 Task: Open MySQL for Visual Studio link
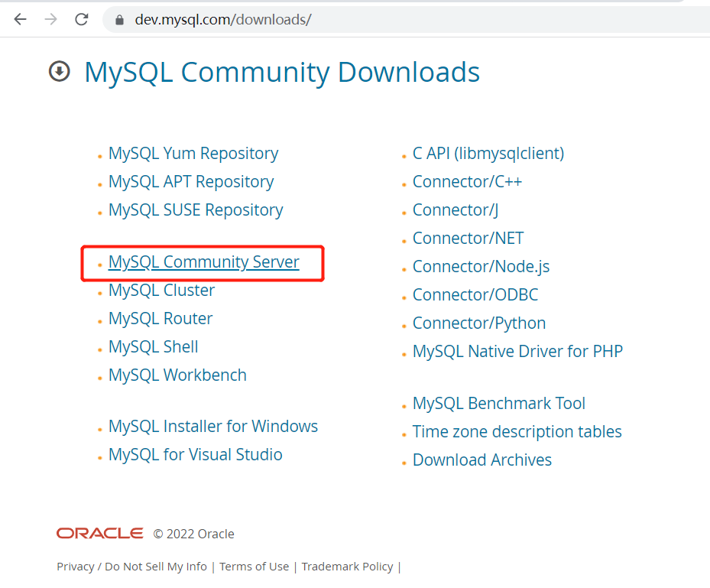point(196,454)
